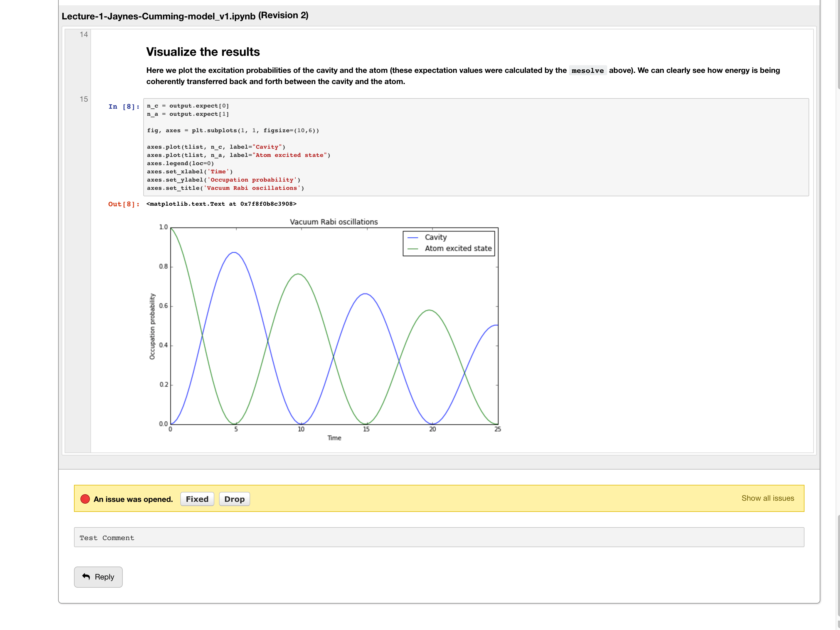Click the Reply button

coord(98,577)
